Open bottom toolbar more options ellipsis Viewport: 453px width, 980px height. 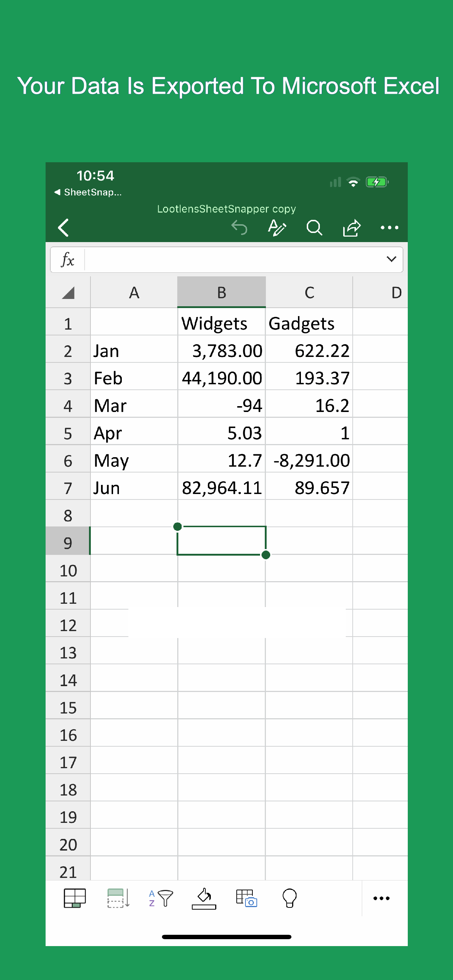pyautogui.click(x=382, y=898)
